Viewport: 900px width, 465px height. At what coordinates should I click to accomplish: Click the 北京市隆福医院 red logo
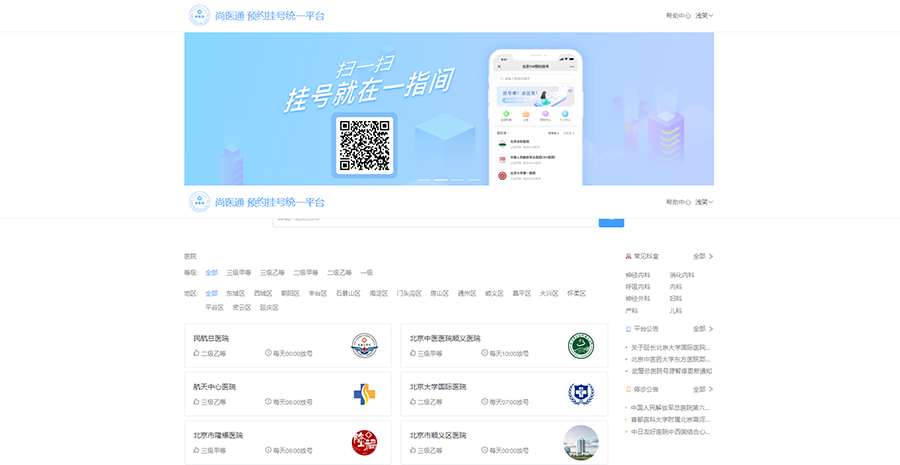click(x=364, y=443)
